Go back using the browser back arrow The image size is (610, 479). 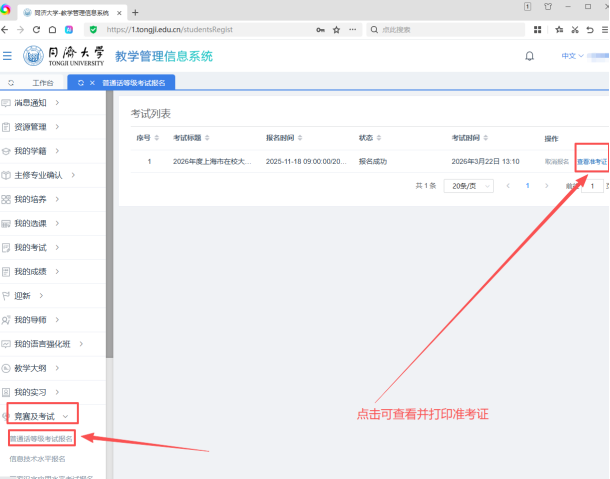click(5, 30)
